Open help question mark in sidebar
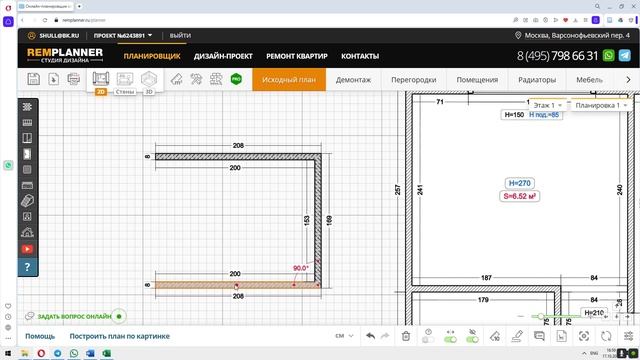This screenshot has width=640, height=360. click(27, 267)
